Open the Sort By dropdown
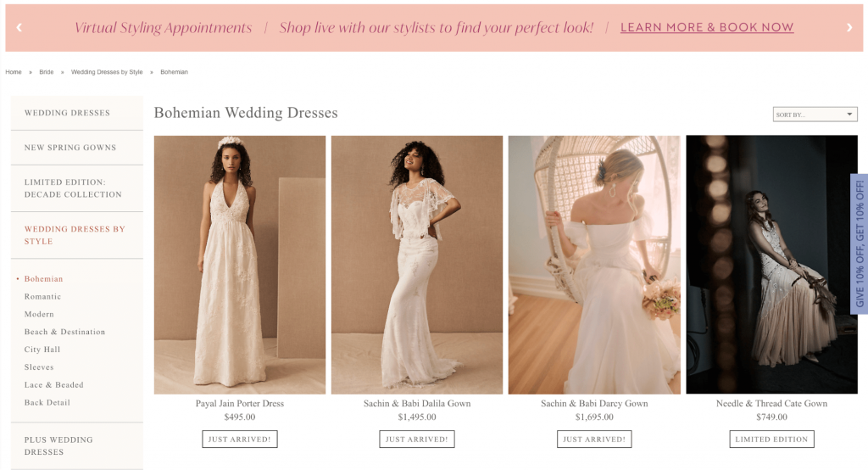This screenshot has height=470, width=868. 815,115
